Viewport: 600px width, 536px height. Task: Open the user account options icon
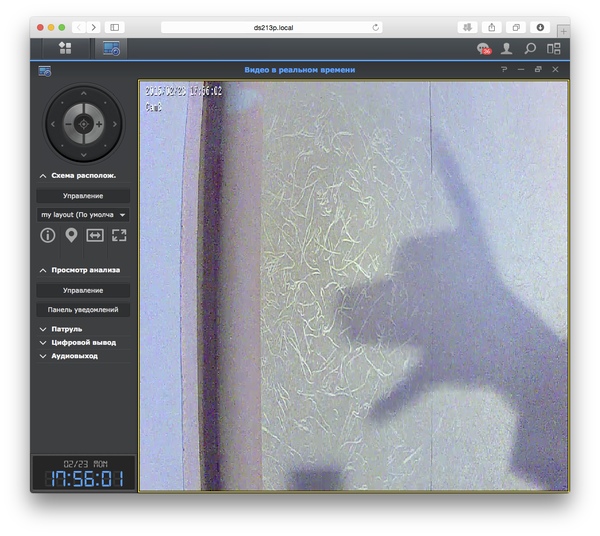pyautogui.click(x=506, y=48)
